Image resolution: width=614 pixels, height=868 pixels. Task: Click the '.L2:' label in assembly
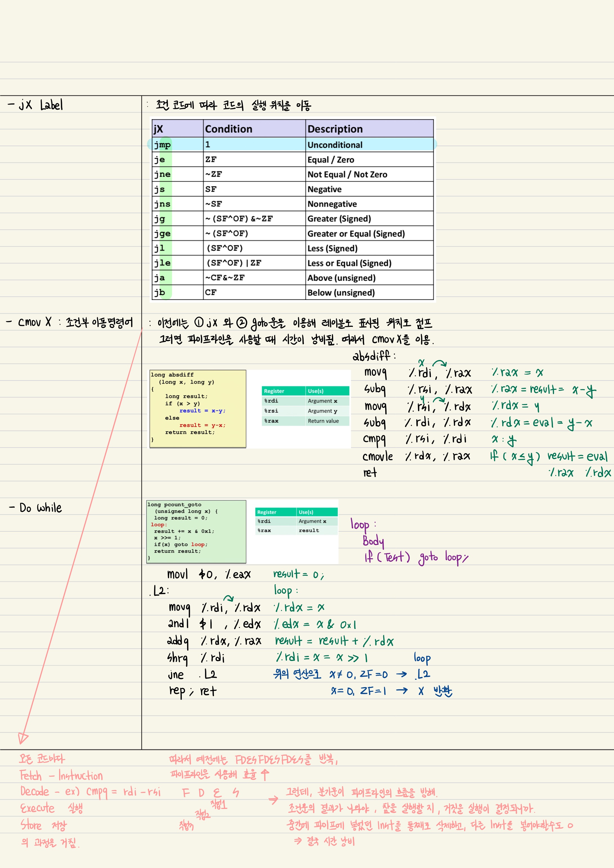[x=159, y=591]
